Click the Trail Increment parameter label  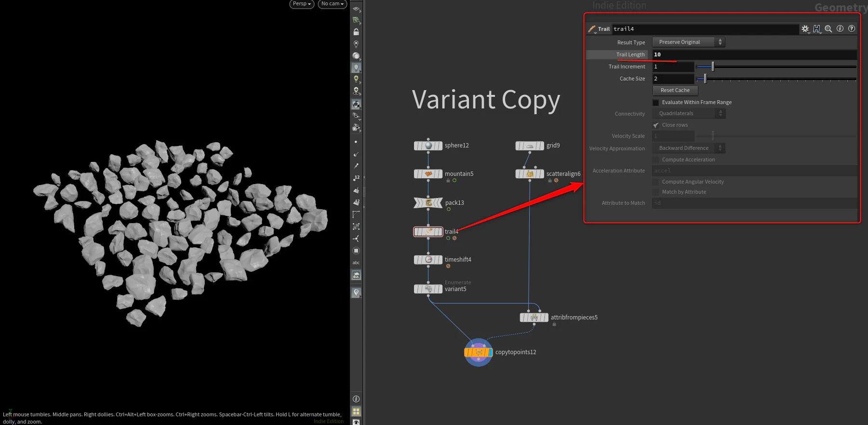click(x=627, y=67)
